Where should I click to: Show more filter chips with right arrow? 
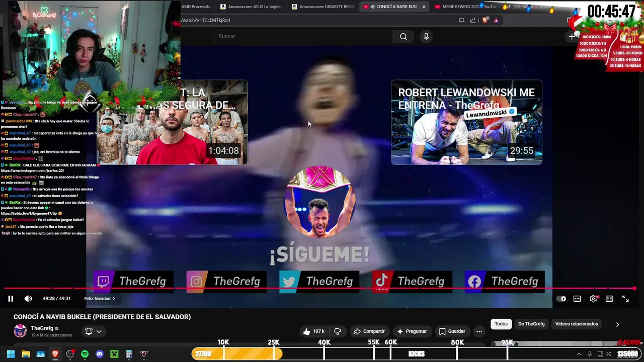pos(617,324)
